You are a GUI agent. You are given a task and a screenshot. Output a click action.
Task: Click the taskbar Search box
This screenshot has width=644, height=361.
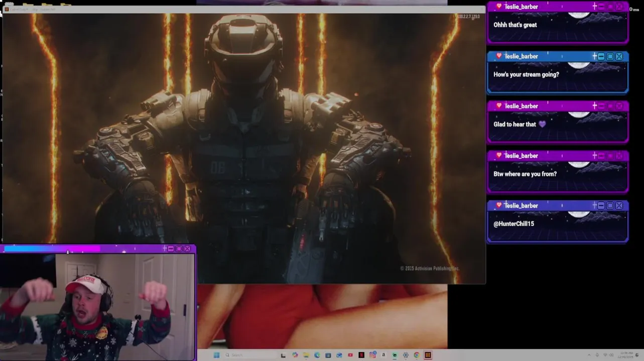tap(251, 355)
